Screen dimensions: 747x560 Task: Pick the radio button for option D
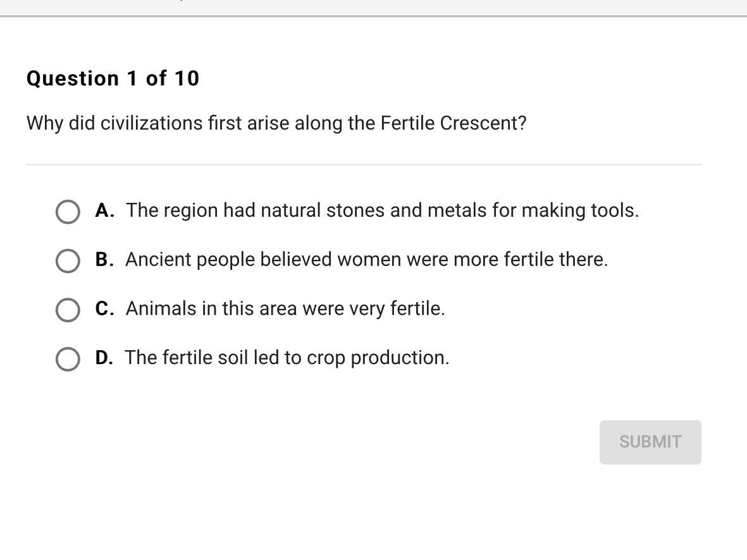point(68,359)
